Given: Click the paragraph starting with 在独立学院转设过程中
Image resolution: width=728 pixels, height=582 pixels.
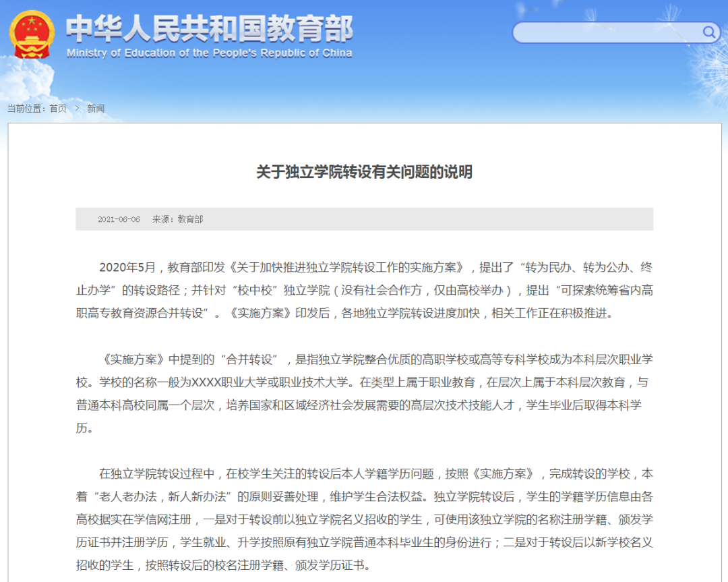Looking at the screenshot, I should click(x=364, y=519).
